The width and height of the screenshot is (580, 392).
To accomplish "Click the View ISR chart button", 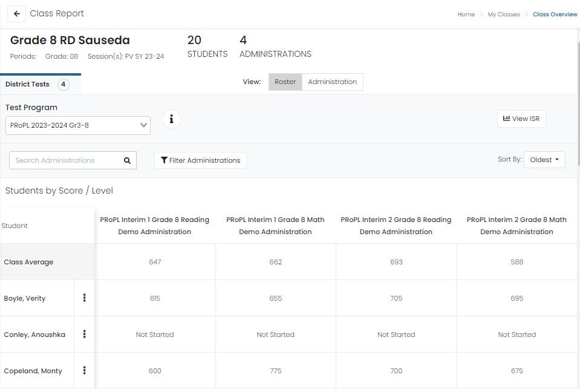I will (x=521, y=119).
